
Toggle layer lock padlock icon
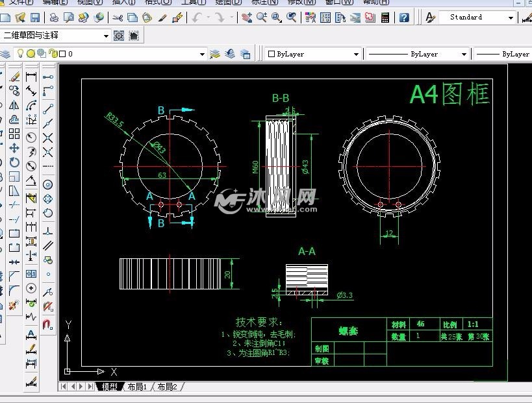pos(52,54)
